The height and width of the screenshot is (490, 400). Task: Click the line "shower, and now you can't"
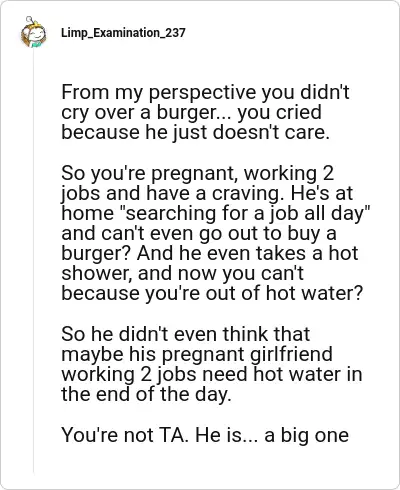(x=182, y=273)
